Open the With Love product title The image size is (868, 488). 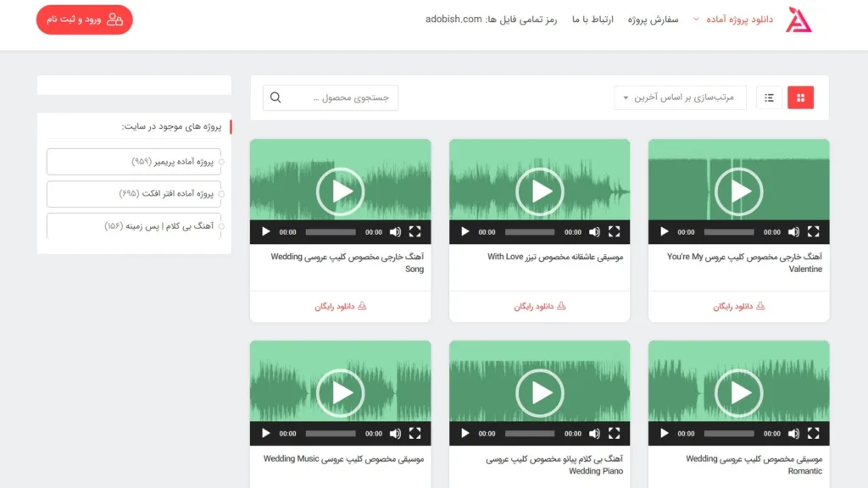(x=555, y=257)
